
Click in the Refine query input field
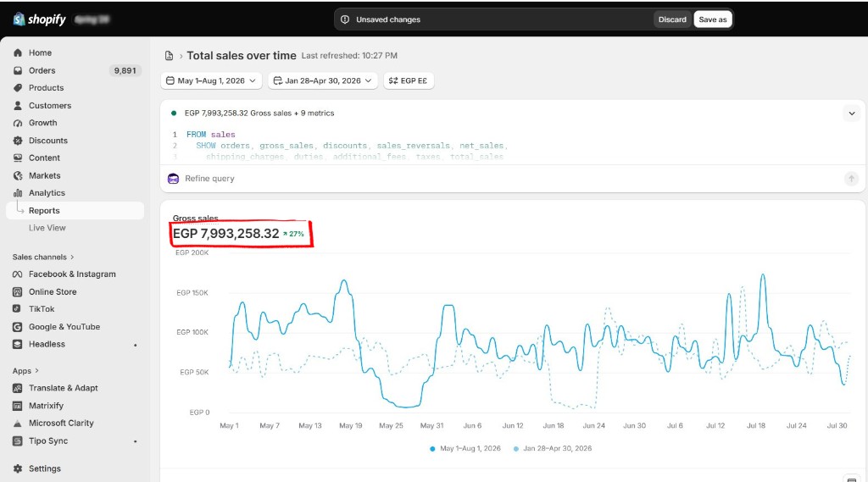(512, 178)
